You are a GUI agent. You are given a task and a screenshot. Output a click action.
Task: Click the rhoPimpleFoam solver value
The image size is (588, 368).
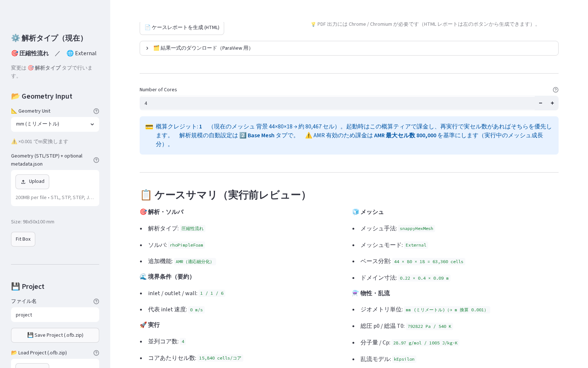tap(186, 245)
